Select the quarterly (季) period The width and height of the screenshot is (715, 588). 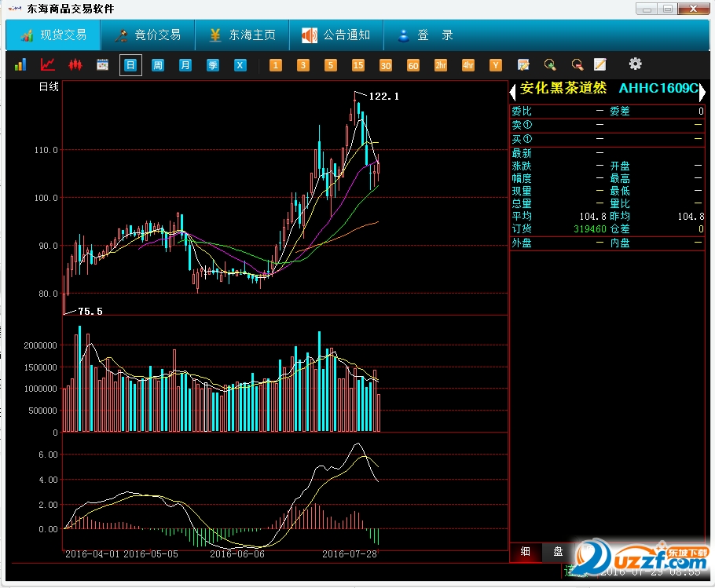pos(212,65)
